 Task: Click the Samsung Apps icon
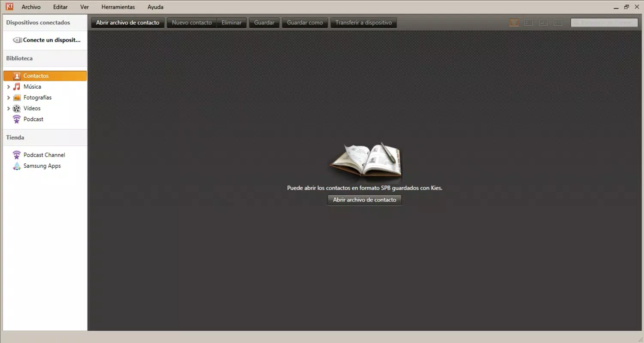pyautogui.click(x=17, y=166)
